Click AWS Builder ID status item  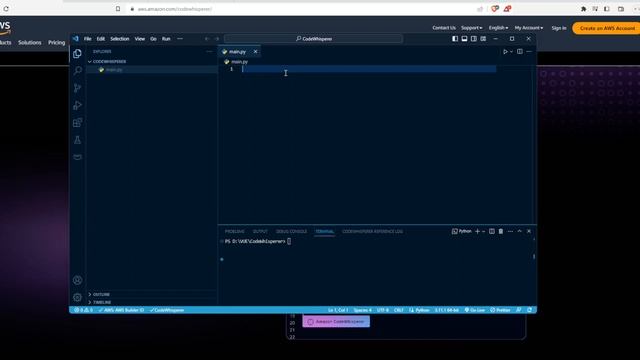pyautogui.click(x=121, y=310)
